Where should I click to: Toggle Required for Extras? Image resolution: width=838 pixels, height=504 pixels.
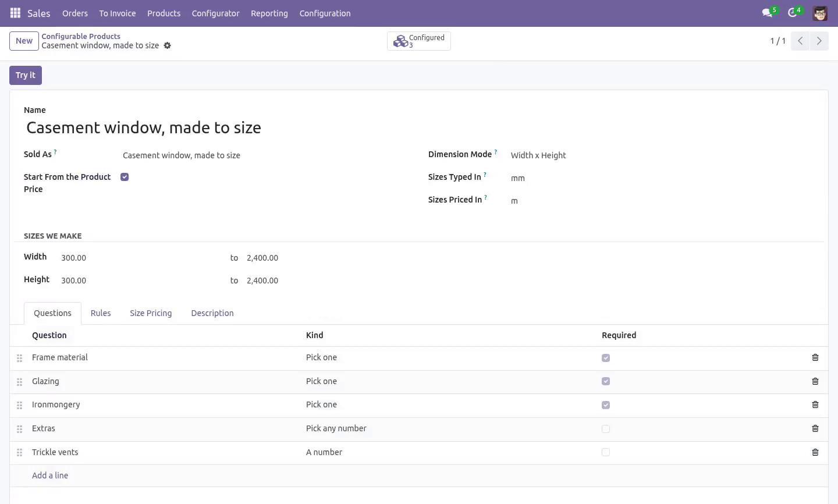[x=606, y=429]
